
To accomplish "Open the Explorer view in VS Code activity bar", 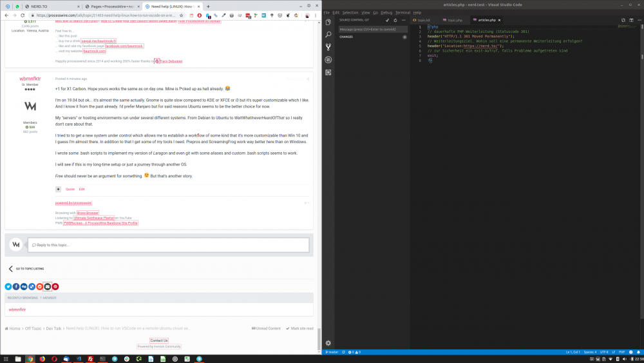I will tap(328, 22).
